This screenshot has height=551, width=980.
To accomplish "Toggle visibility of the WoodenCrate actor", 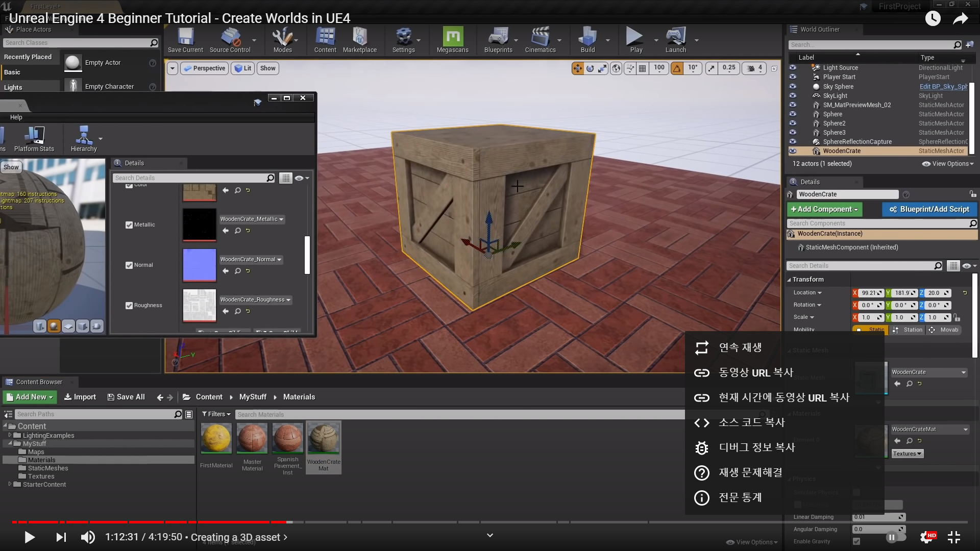I will [793, 151].
